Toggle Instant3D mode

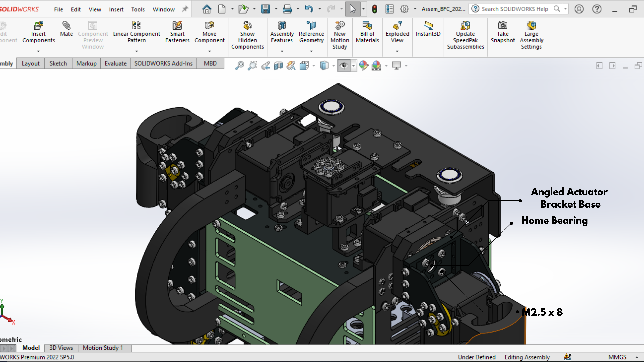click(x=428, y=29)
